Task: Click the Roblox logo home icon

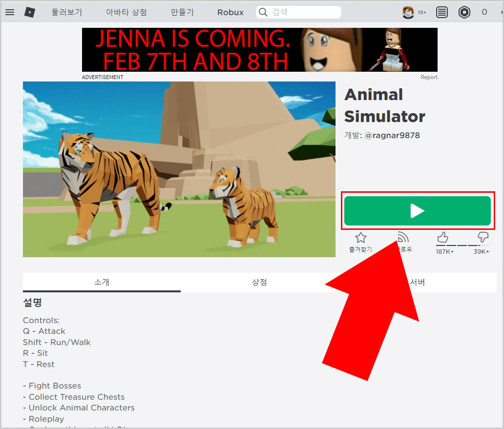Action: tap(30, 12)
